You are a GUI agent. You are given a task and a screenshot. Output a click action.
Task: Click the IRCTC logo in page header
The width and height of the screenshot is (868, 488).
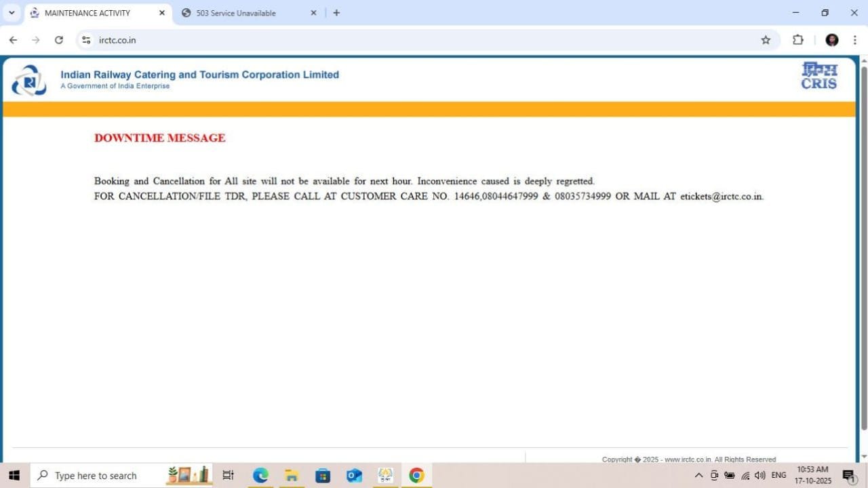click(x=29, y=81)
